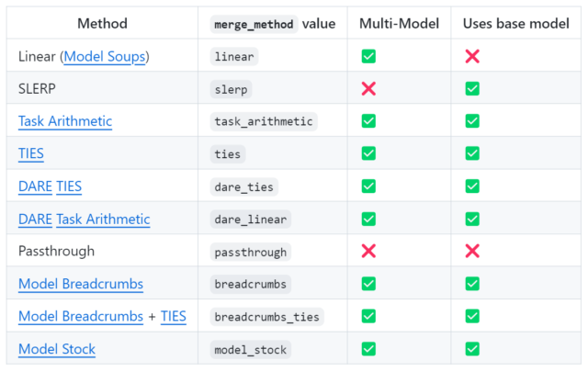
Task: Click the green check for TIES under Uses base model
Action: point(472,154)
